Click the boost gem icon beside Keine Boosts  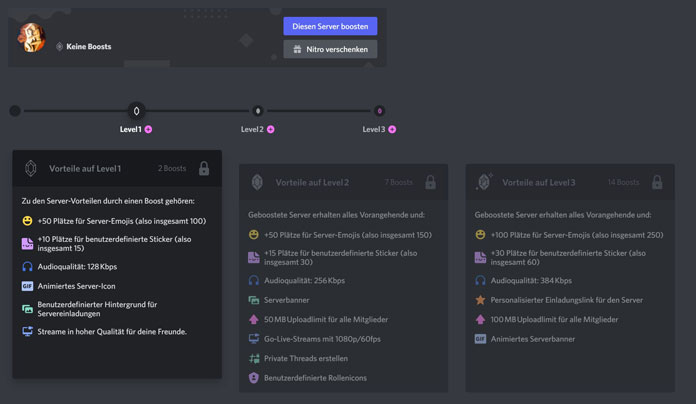click(59, 47)
